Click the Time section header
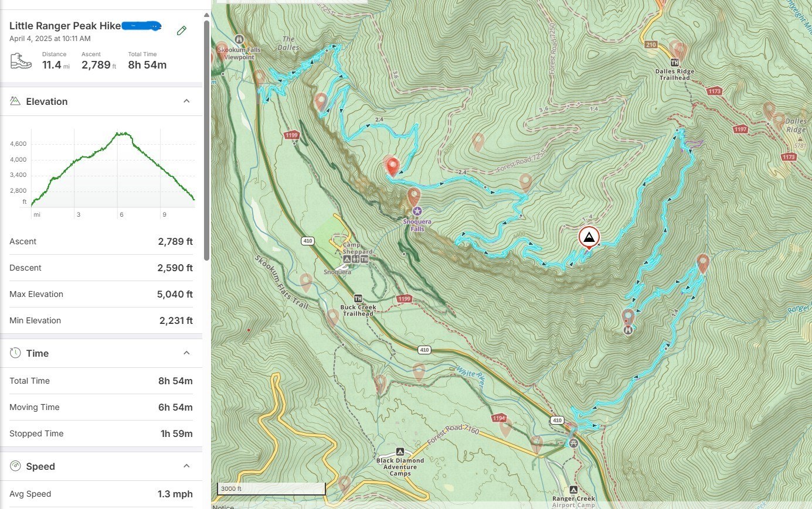The height and width of the screenshot is (509, 812). [38, 353]
